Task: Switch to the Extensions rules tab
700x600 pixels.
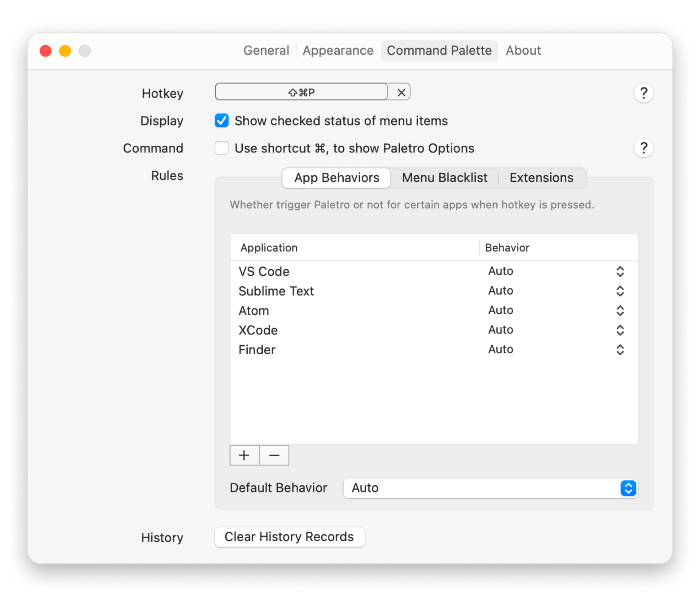Action: (541, 178)
